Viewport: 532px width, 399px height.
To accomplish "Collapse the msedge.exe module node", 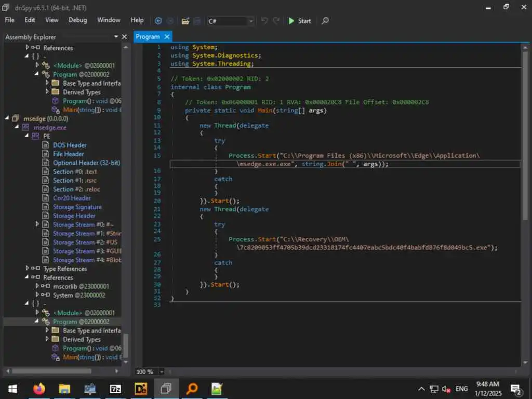I will (17, 127).
